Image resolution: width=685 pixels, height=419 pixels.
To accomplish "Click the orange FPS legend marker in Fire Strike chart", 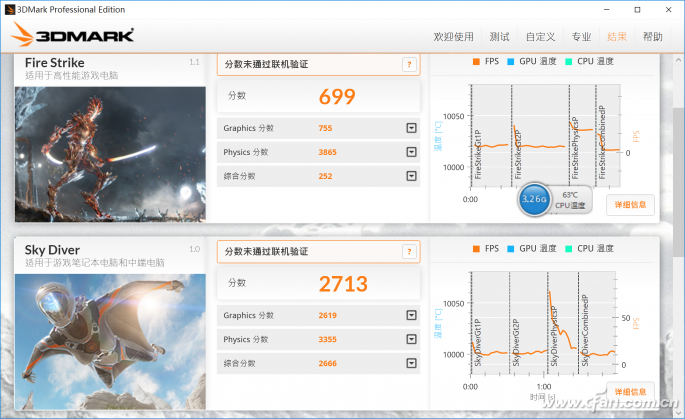I will pyautogui.click(x=476, y=62).
